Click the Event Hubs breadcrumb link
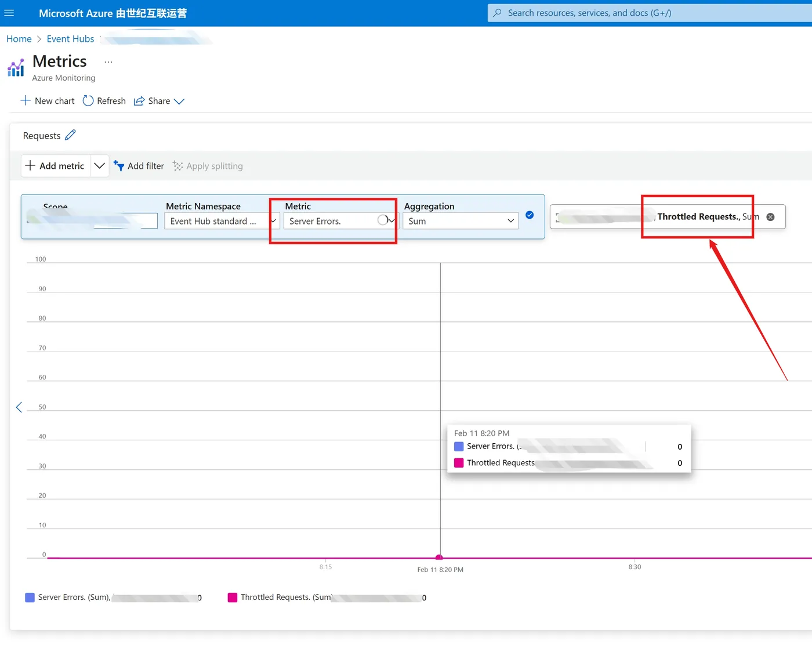The image size is (812, 648). click(x=70, y=39)
